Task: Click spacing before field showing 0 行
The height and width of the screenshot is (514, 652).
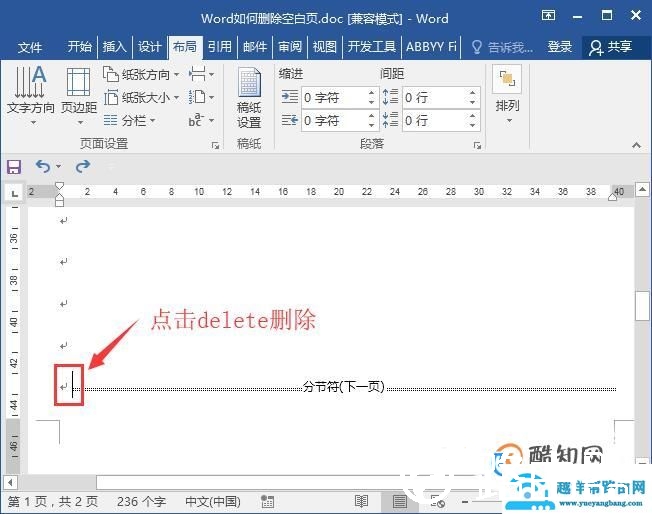Action: click(434, 98)
